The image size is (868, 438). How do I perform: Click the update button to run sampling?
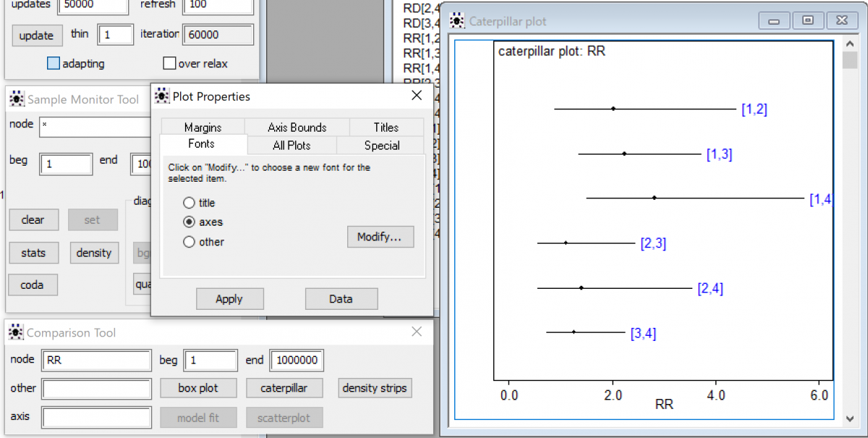pyautogui.click(x=37, y=34)
